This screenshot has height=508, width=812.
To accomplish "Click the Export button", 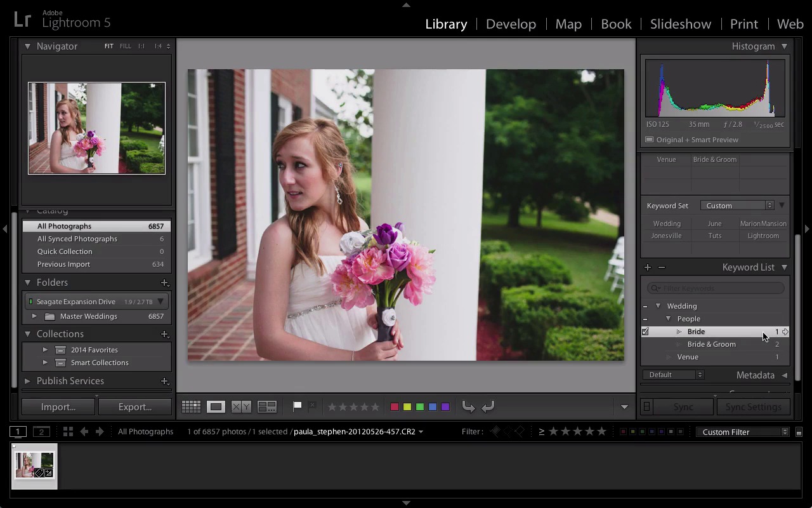I will pos(135,407).
